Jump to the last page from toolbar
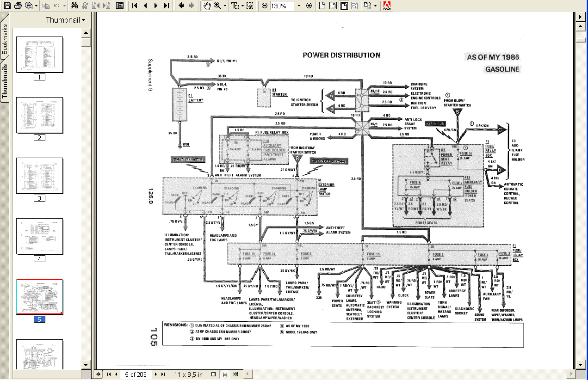This screenshot has width=588, height=380. (x=167, y=6)
